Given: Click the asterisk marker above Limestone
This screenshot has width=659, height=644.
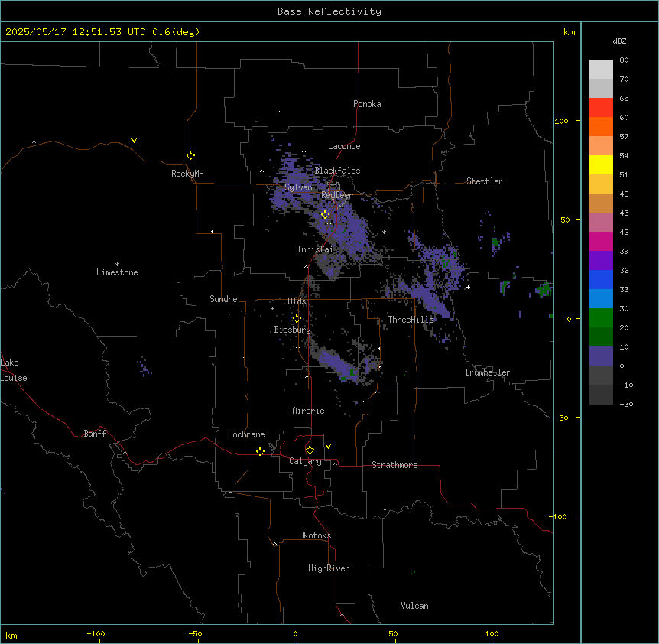Looking at the screenshot, I should [x=117, y=265].
